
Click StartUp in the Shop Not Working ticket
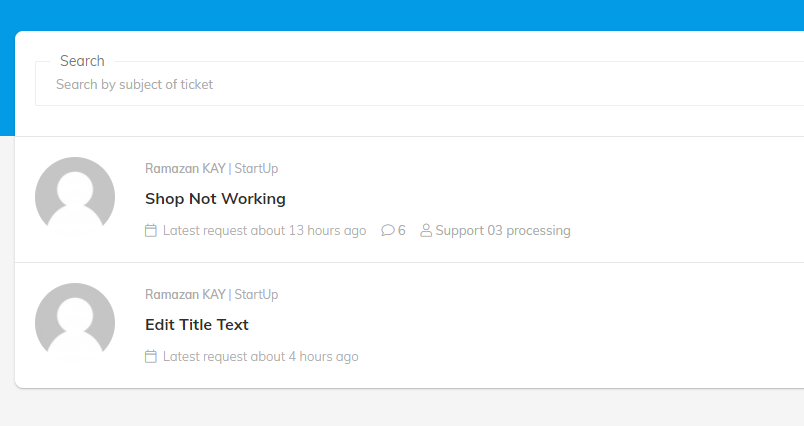tap(256, 169)
